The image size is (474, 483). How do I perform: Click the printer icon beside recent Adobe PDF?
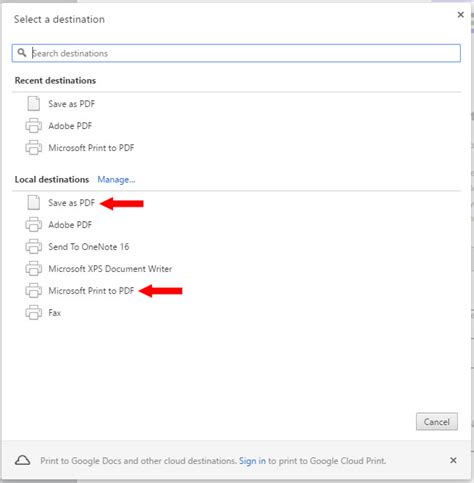click(x=34, y=126)
